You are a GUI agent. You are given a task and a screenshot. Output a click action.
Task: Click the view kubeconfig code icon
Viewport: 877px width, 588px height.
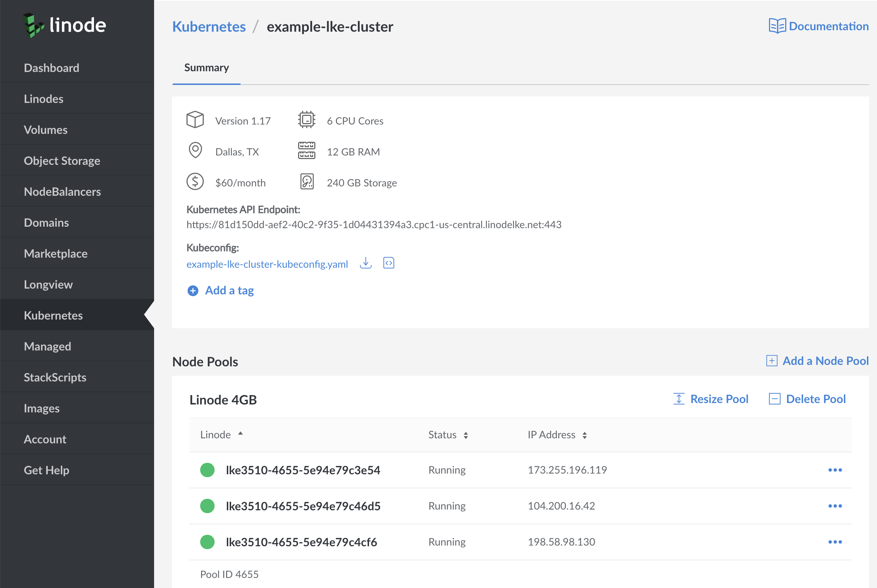pyautogui.click(x=388, y=263)
